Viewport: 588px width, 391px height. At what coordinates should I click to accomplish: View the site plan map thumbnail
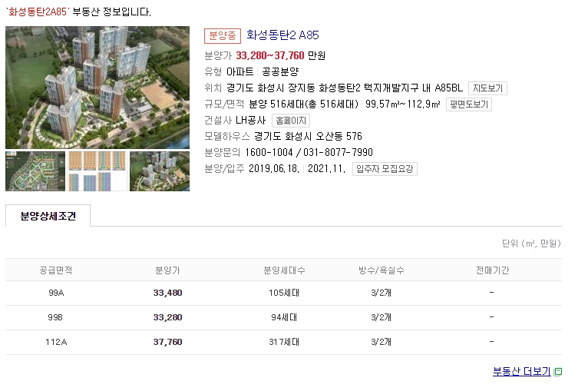[x=35, y=171]
